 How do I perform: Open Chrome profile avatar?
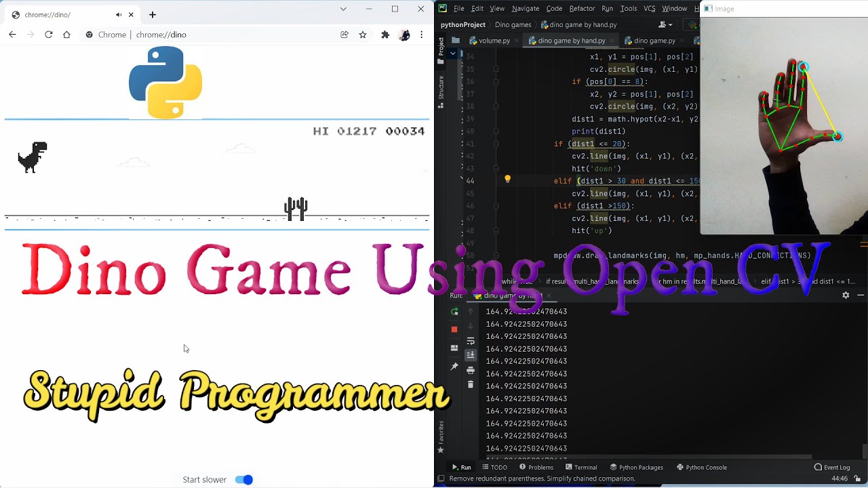tap(404, 35)
